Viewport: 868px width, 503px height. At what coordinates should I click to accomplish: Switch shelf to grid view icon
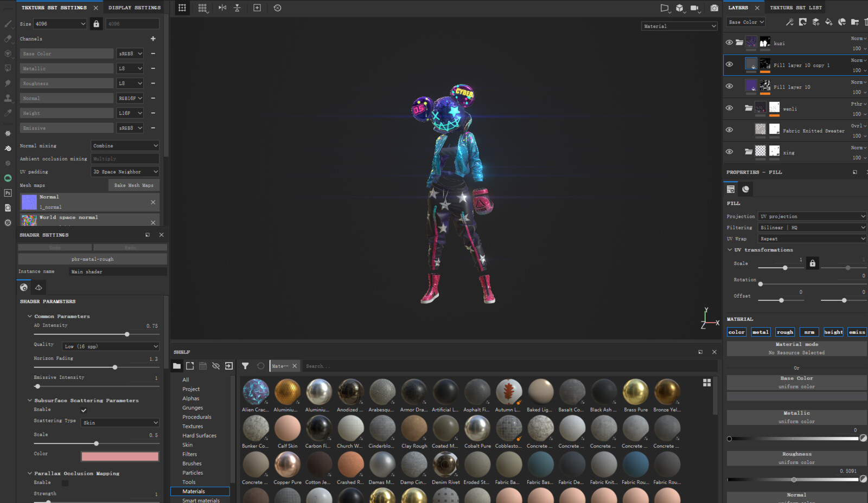point(707,383)
